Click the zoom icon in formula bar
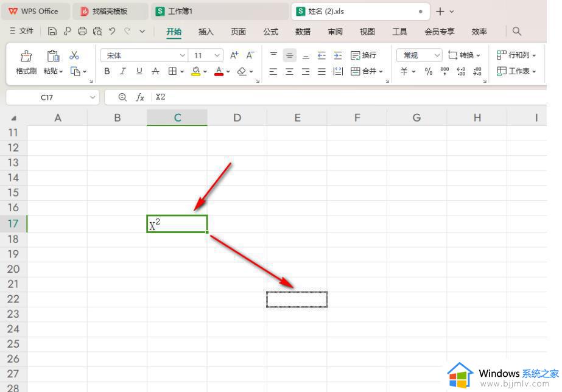This screenshot has height=392, width=562. tap(122, 97)
